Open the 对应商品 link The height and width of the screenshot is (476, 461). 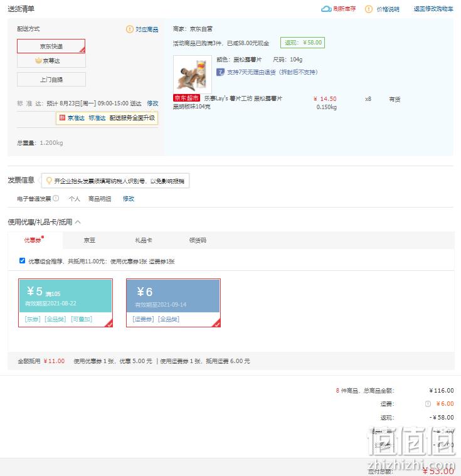(147, 29)
